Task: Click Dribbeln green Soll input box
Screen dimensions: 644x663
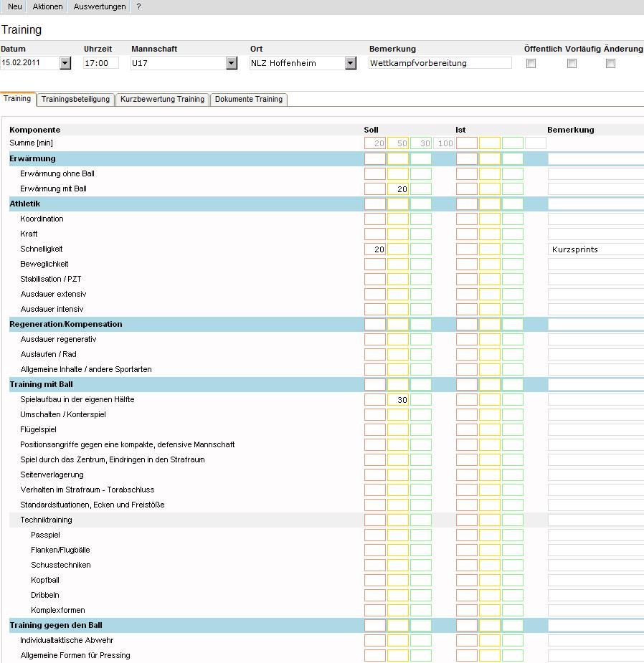Action: 421,596
